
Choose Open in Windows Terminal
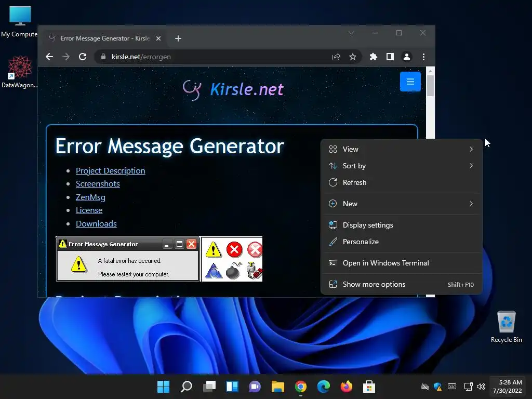(401, 263)
